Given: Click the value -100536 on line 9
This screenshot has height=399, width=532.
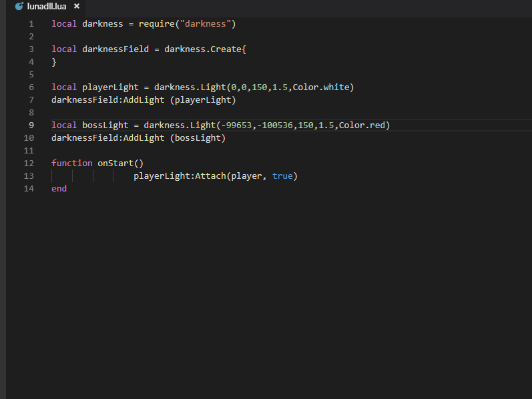Looking at the screenshot, I should [275, 125].
